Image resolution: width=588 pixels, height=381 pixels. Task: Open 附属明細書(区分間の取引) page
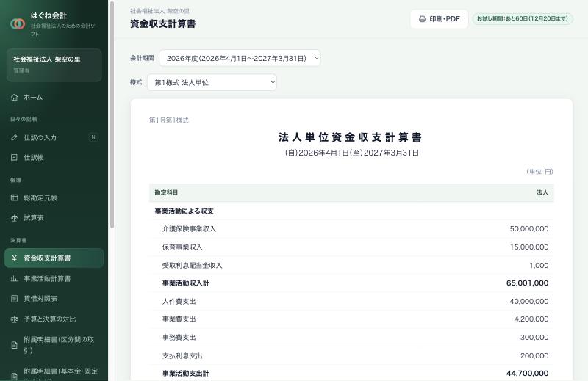coord(54,345)
